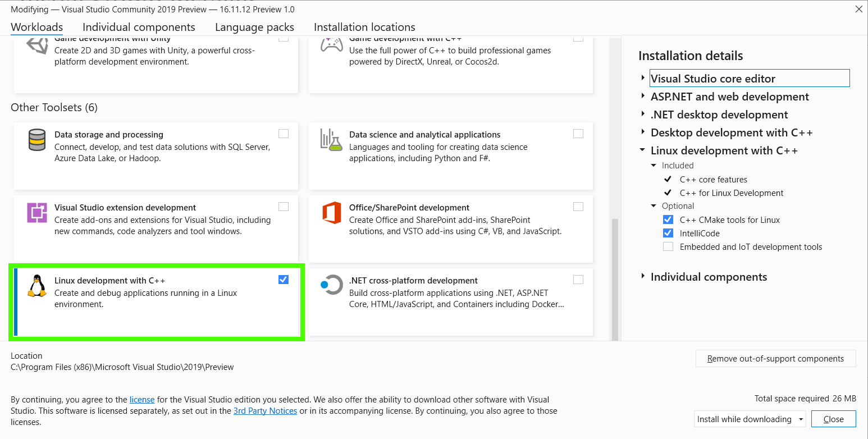Uncheck the IntelliCode optional component

tap(668, 234)
